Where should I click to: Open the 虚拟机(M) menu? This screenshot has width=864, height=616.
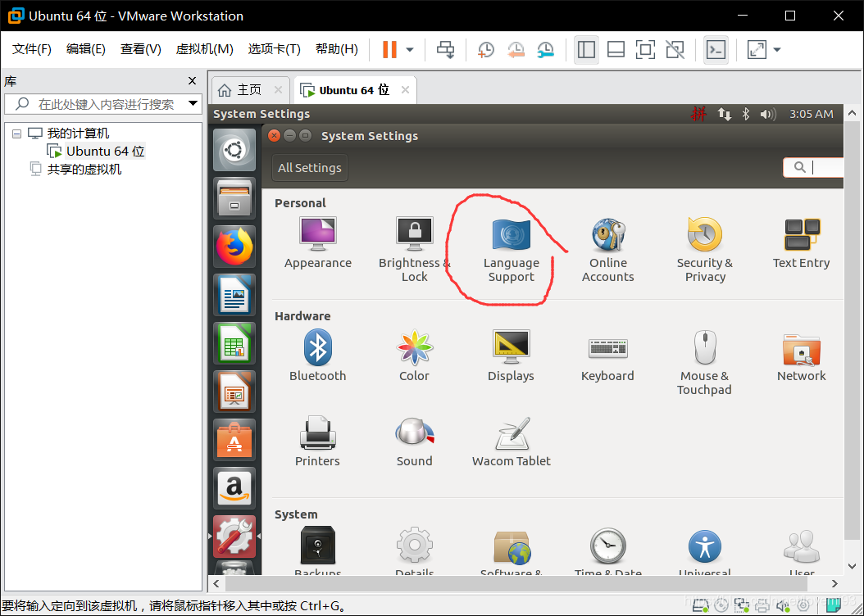tap(204, 49)
